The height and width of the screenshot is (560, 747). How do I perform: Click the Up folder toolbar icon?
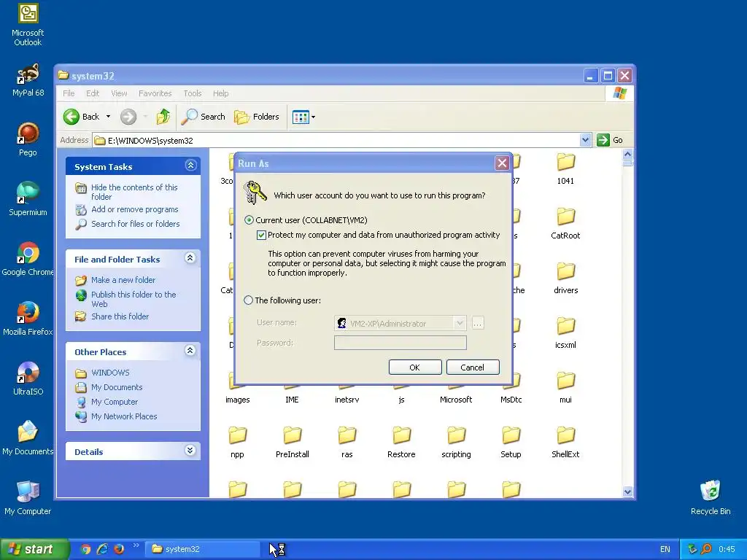(x=163, y=117)
